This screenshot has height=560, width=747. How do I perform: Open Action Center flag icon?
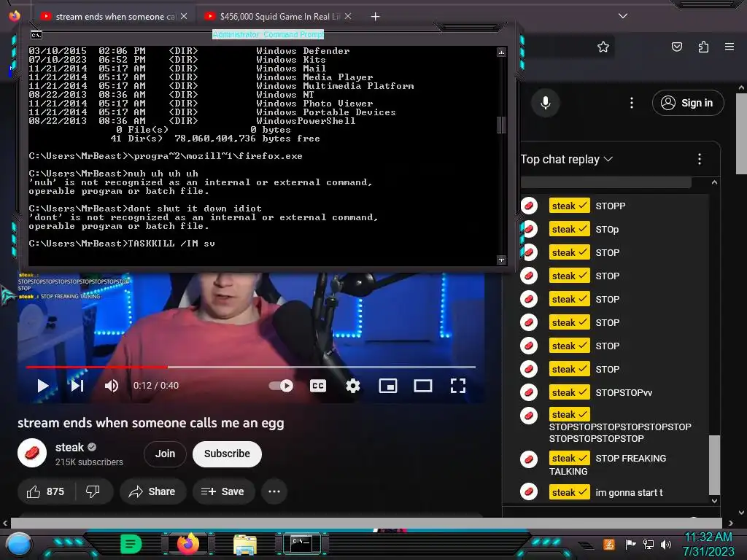coord(630,544)
